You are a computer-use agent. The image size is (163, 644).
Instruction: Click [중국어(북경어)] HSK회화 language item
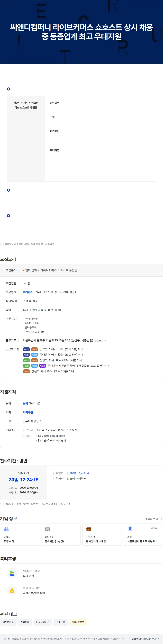52,436
